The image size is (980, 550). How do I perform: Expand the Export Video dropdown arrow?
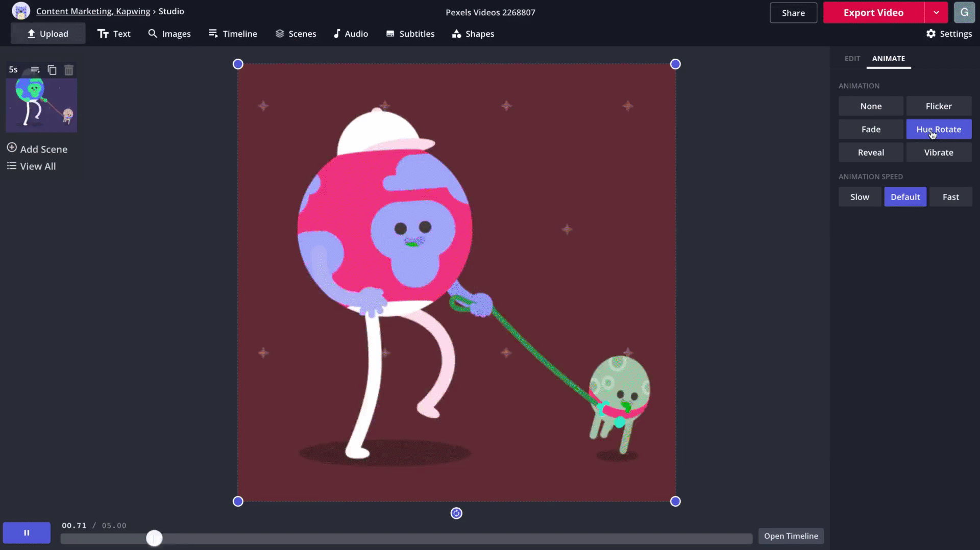coord(936,13)
